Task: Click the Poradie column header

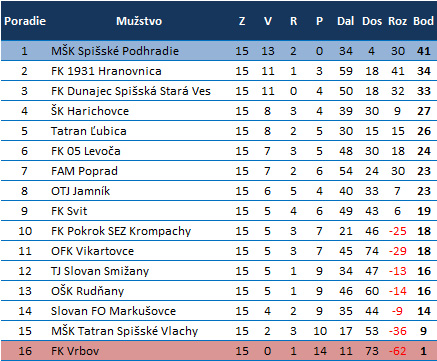Action: tap(25, 21)
